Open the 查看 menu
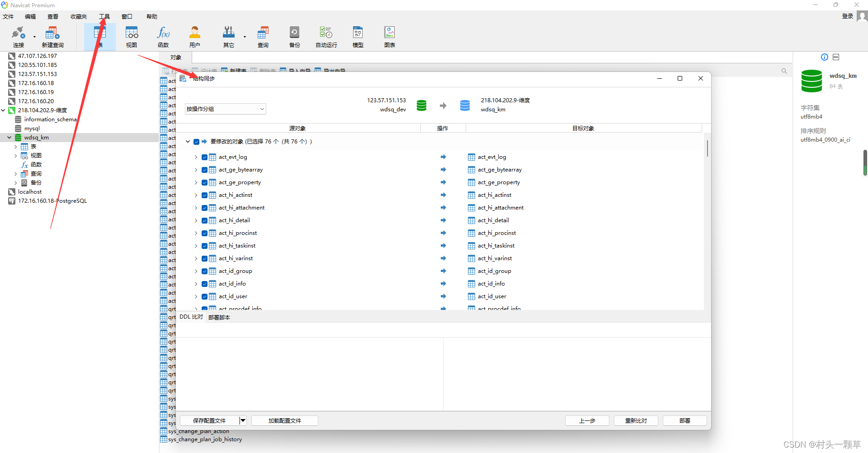The height and width of the screenshot is (453, 868). 53,17
